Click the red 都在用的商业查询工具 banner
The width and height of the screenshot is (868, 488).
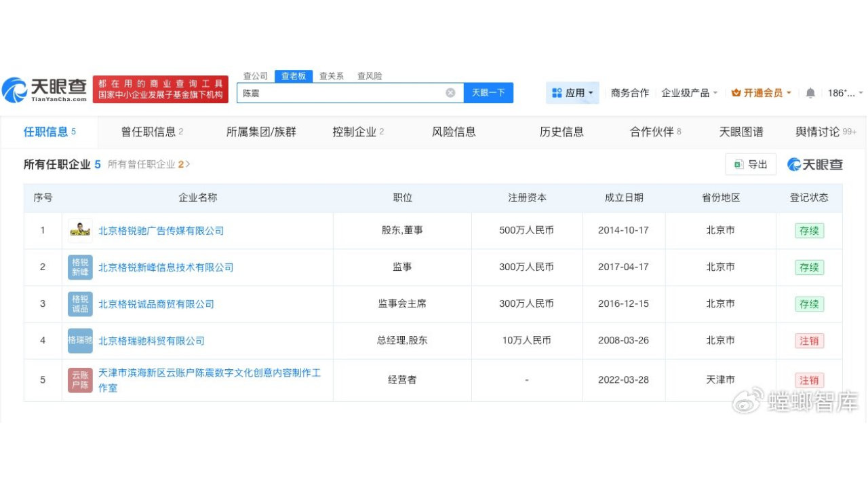[x=161, y=90]
